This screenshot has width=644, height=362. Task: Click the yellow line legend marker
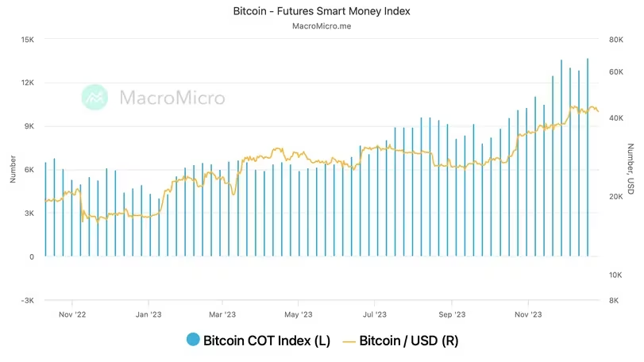(349, 341)
